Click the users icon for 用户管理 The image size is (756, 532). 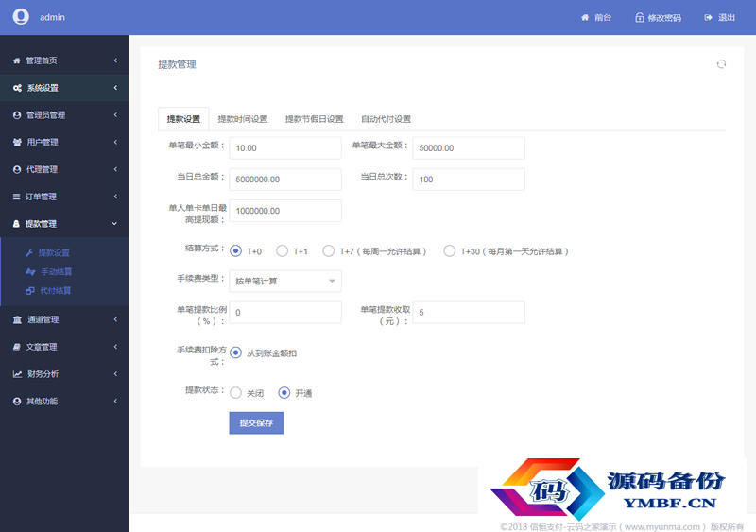point(17,143)
